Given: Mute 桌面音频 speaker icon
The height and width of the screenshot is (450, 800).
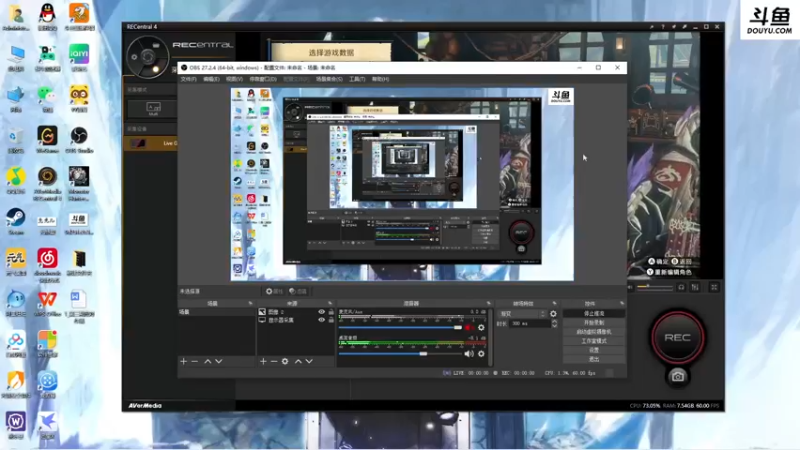Looking at the screenshot, I should (469, 354).
